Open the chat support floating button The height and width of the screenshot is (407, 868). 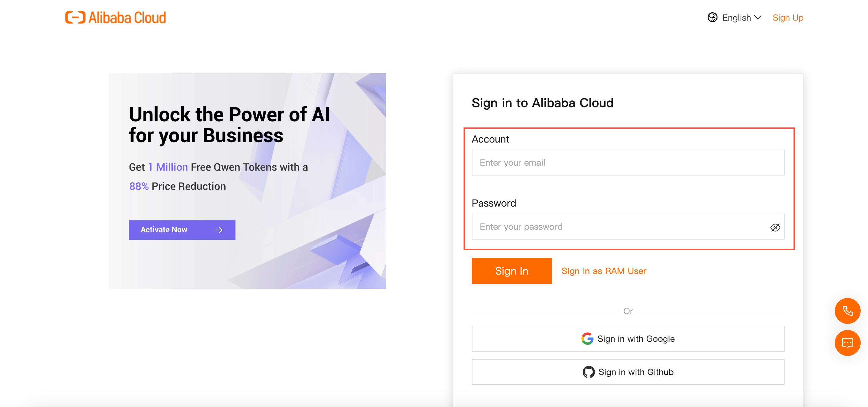[847, 343]
